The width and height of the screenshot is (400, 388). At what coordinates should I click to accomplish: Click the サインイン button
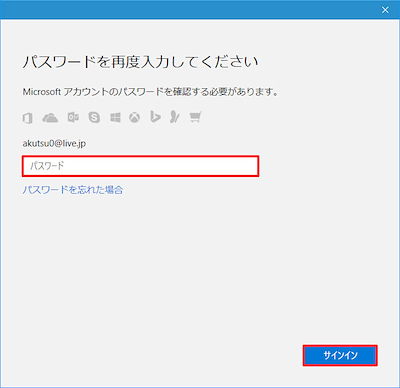coord(340,355)
